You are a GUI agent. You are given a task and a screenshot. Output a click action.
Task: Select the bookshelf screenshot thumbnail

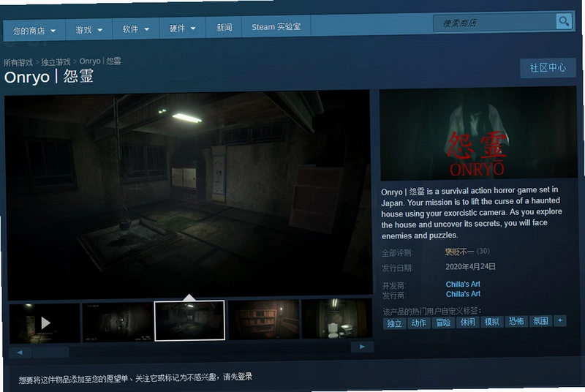pos(263,320)
